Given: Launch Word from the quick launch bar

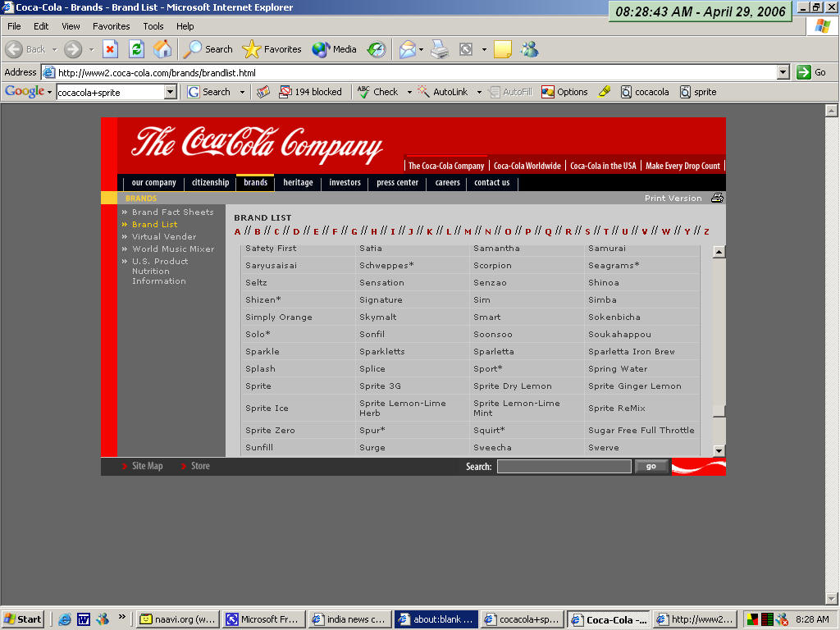Looking at the screenshot, I should coord(84,619).
